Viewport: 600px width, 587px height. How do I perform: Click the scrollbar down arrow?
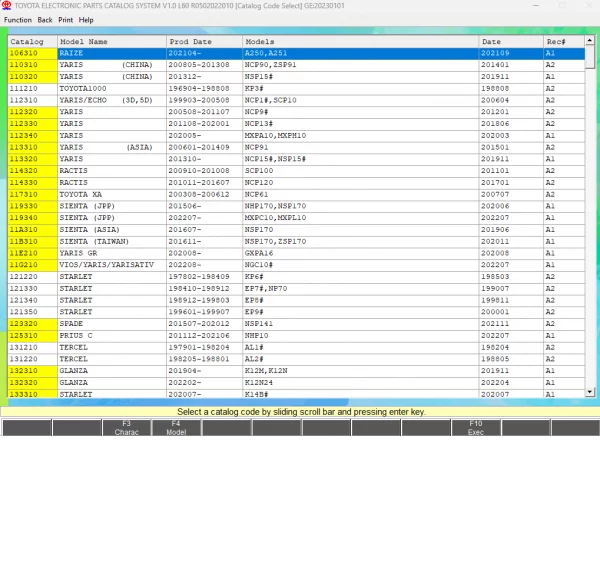click(590, 392)
